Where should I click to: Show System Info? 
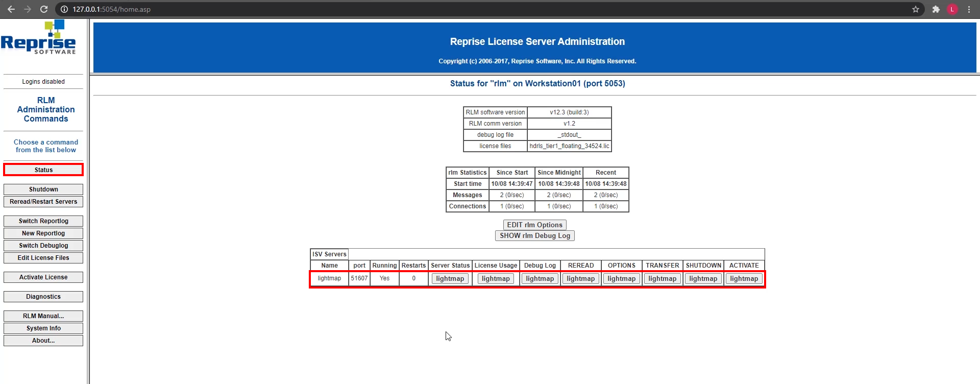pyautogui.click(x=43, y=328)
